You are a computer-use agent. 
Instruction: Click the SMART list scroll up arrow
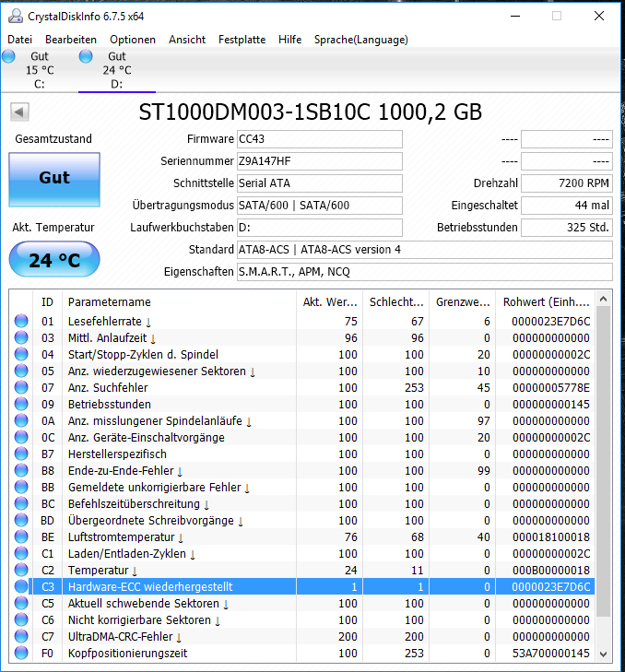coord(604,300)
